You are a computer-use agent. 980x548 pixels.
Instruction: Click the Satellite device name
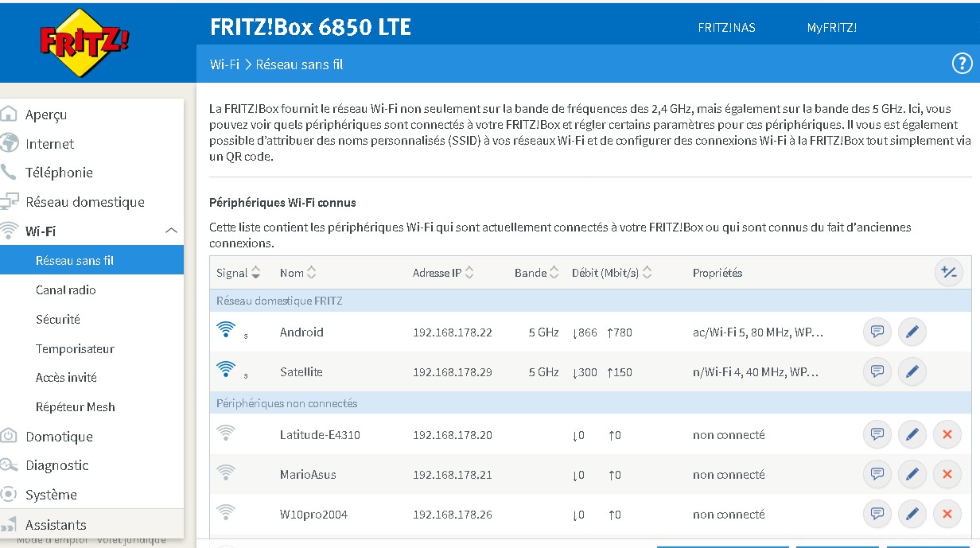coord(301,372)
